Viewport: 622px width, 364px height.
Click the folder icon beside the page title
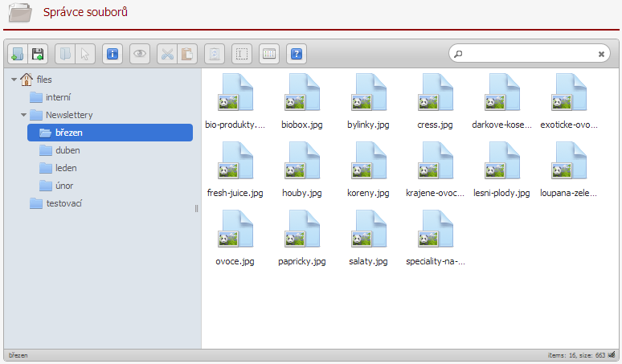tap(20, 12)
